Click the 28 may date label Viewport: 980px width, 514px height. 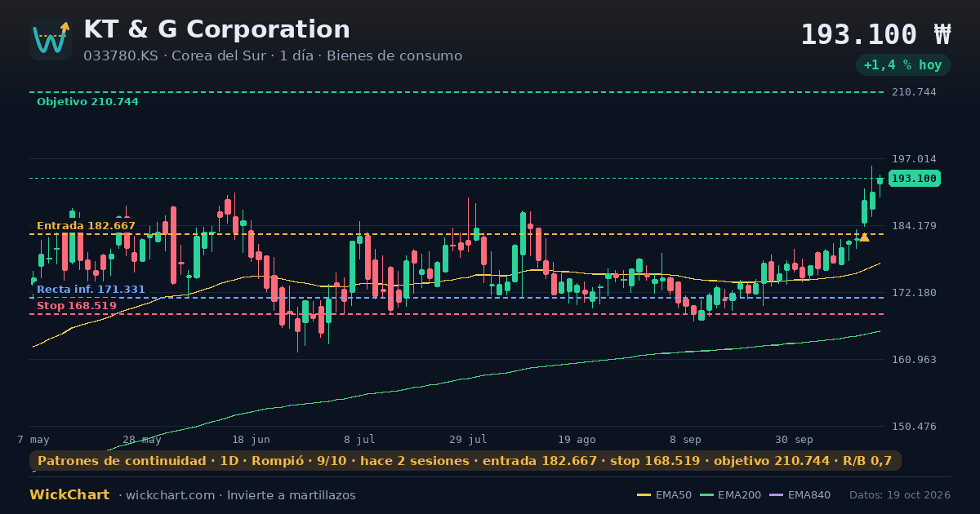coord(142,440)
